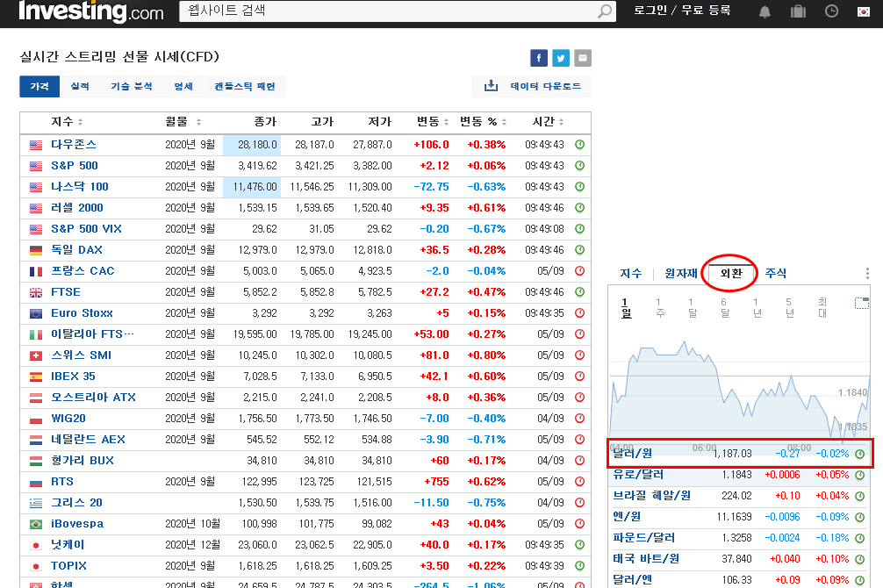
Task: Select 1일 chart range
Action: [x=626, y=308]
